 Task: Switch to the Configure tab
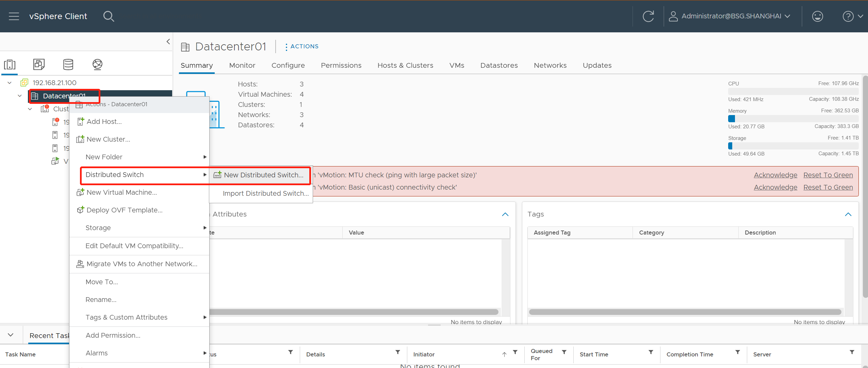288,65
